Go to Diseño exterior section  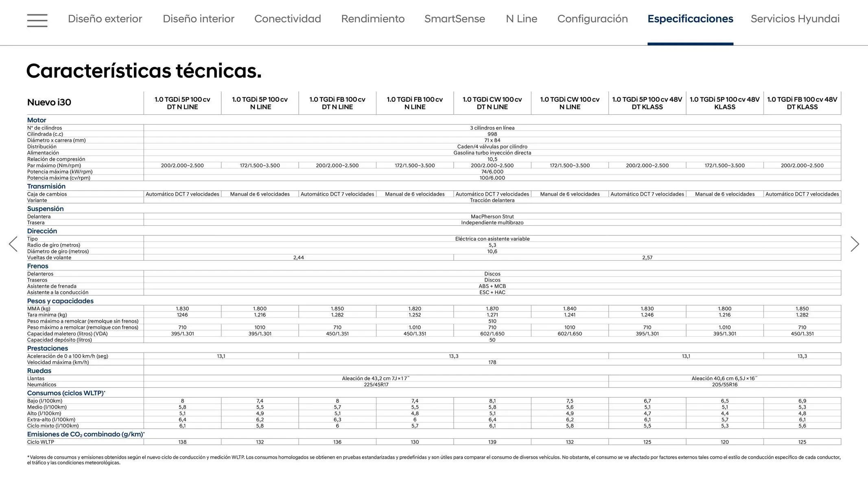[x=105, y=19]
